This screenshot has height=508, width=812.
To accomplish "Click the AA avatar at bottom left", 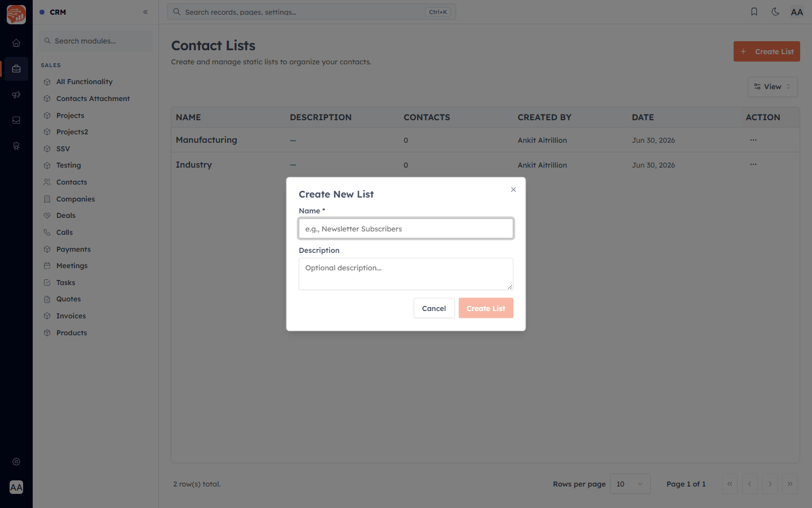I will (x=16, y=487).
